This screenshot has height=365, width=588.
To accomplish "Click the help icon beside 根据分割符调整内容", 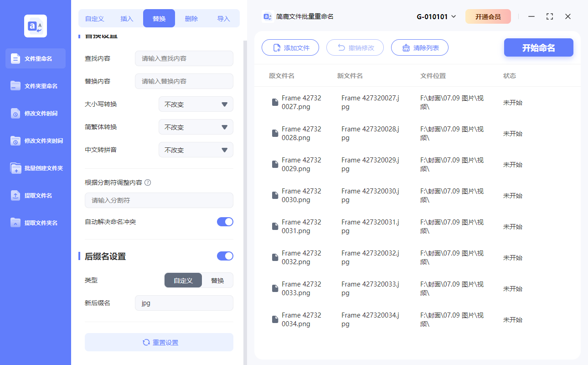I will (x=147, y=182).
